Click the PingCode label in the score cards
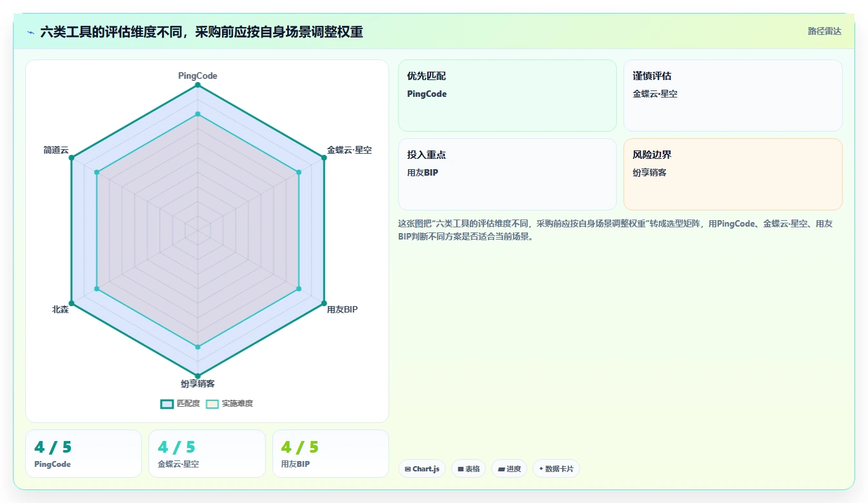868x503 pixels. [x=52, y=464]
